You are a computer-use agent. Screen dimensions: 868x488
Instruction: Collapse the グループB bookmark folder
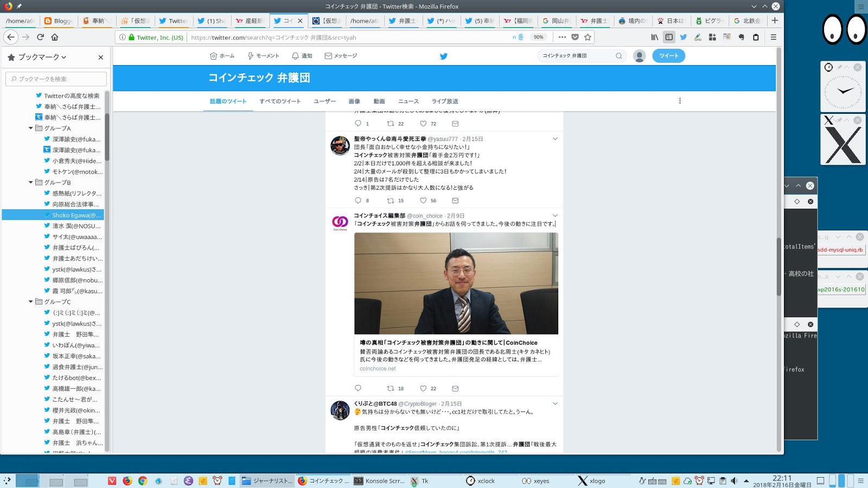click(x=30, y=183)
